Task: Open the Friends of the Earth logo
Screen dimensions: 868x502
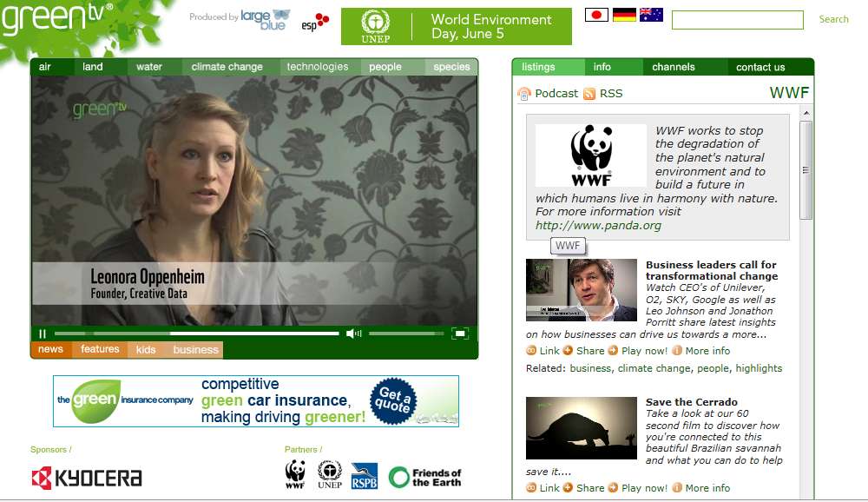Action: tap(425, 477)
